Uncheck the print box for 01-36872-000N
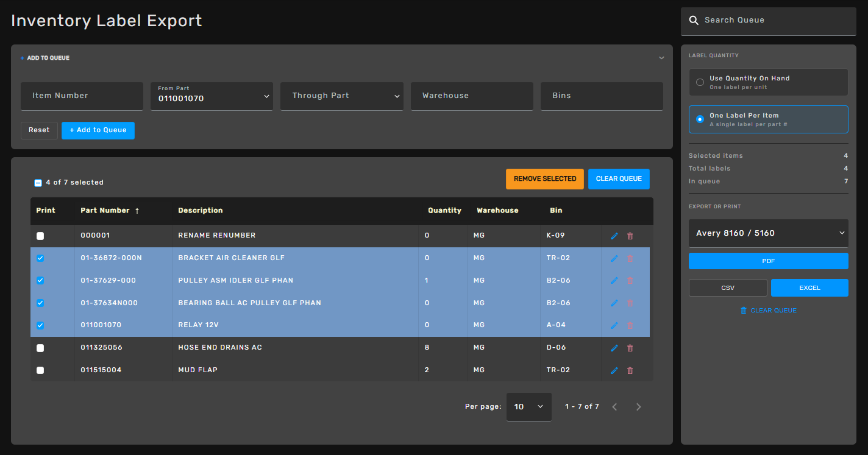 40,258
